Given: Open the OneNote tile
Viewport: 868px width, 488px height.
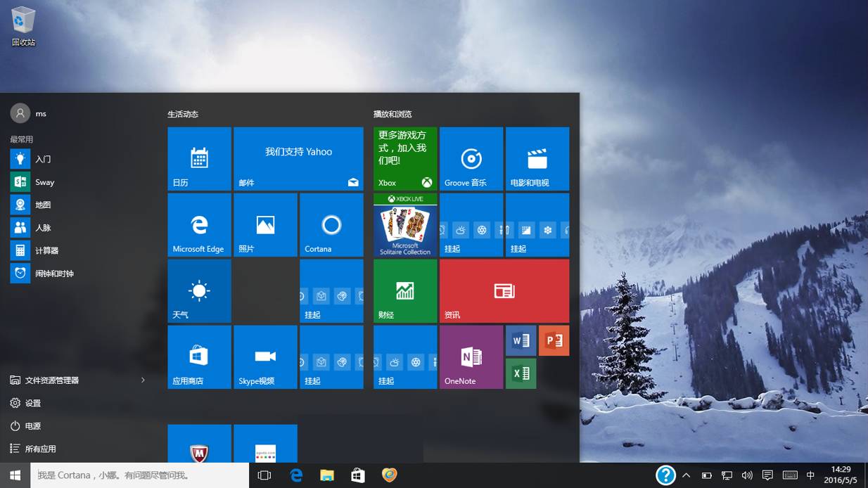Looking at the screenshot, I should click(x=471, y=357).
